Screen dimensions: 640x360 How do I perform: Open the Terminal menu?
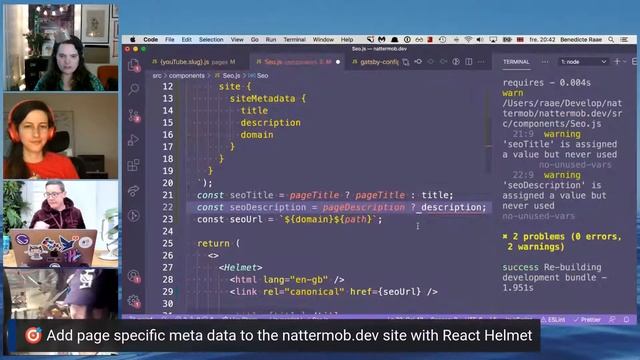(x=294, y=40)
